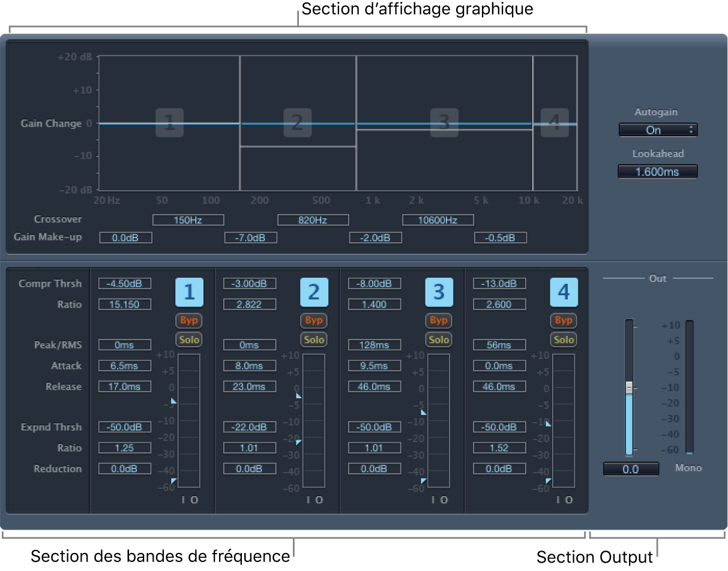
Task: Select band 3 in the graphic display
Action: click(x=444, y=124)
